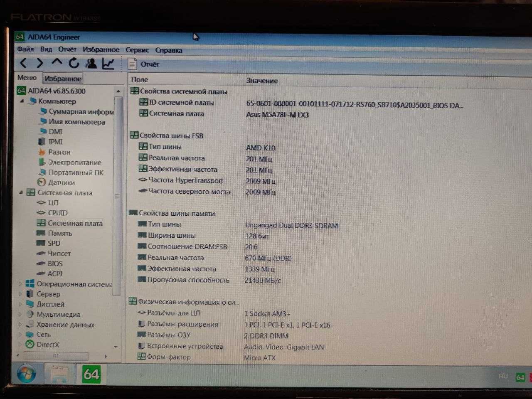Open the Справка menu
This screenshot has height=399, width=532.
click(x=169, y=50)
